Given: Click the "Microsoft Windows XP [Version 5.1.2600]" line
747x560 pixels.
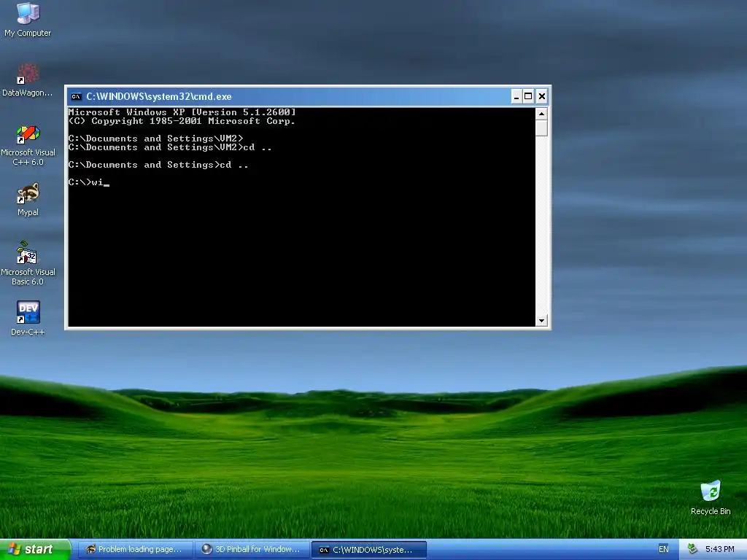Looking at the screenshot, I should [x=182, y=112].
